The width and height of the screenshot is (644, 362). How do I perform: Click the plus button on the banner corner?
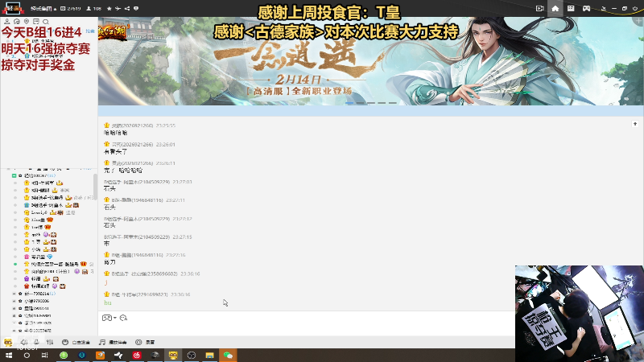[638, 21]
